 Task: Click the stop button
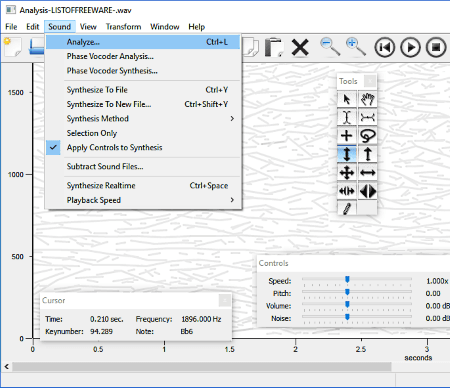click(436, 48)
